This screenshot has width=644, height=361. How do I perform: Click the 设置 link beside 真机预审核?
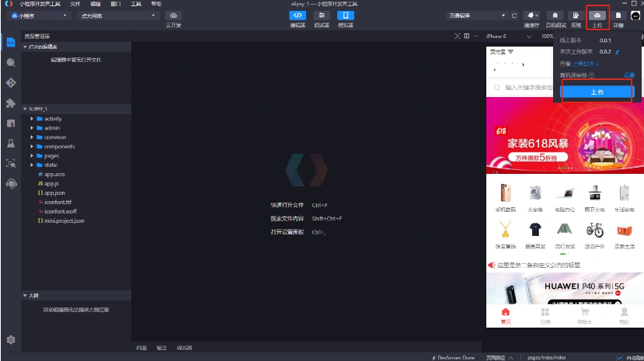coord(629,75)
